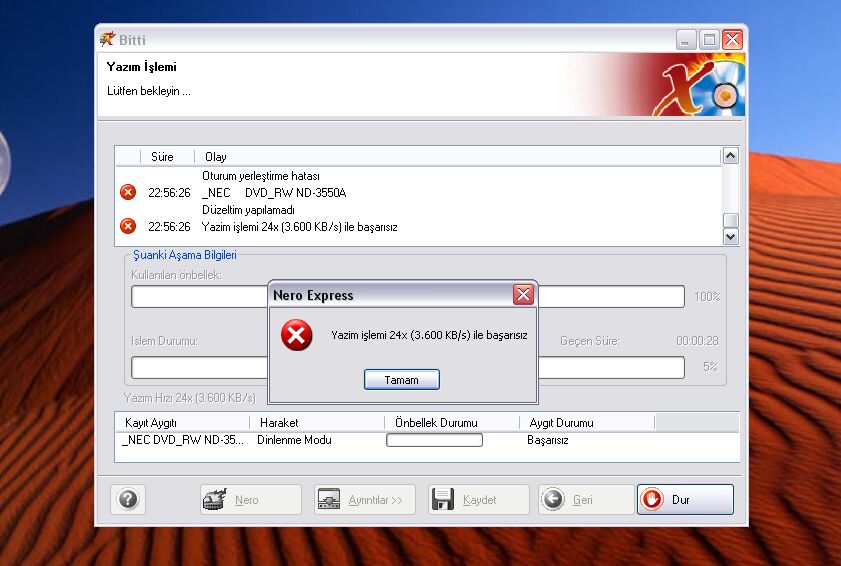
Task: Click the Geri back button
Action: click(x=586, y=499)
